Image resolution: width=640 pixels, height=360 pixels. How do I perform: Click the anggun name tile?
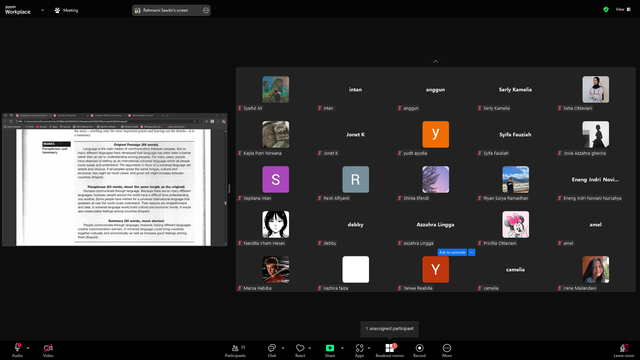[435, 89]
